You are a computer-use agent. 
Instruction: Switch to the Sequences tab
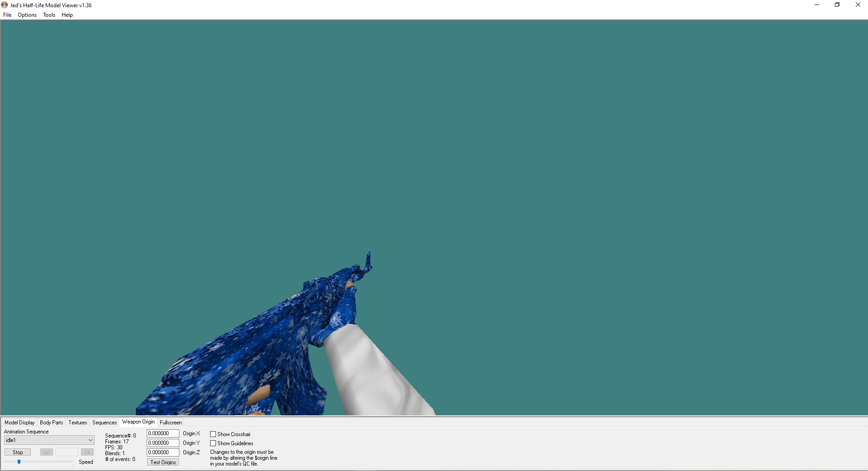(x=105, y=423)
